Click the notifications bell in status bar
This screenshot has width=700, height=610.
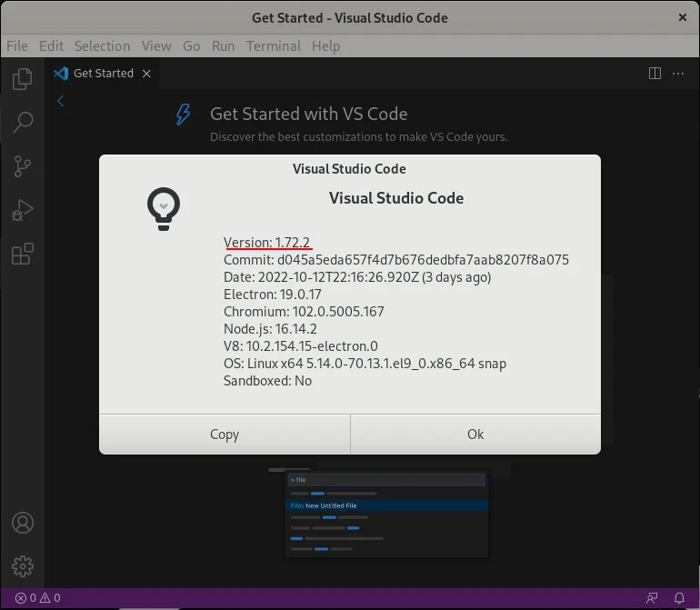[679, 598]
